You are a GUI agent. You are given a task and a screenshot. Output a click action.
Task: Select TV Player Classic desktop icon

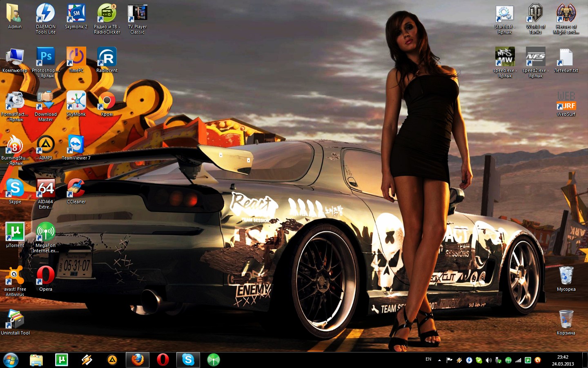click(x=138, y=19)
